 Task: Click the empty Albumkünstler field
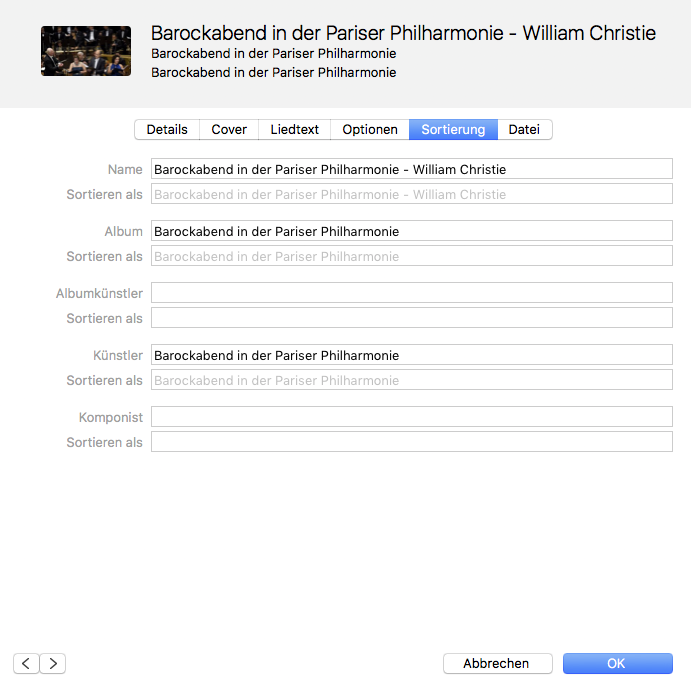411,294
